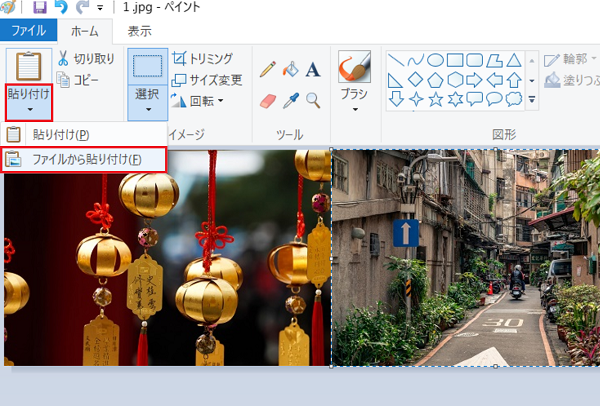Viewport: 600px width, 406px height.
Task: Click the pasted alley street image
Action: tap(465, 258)
